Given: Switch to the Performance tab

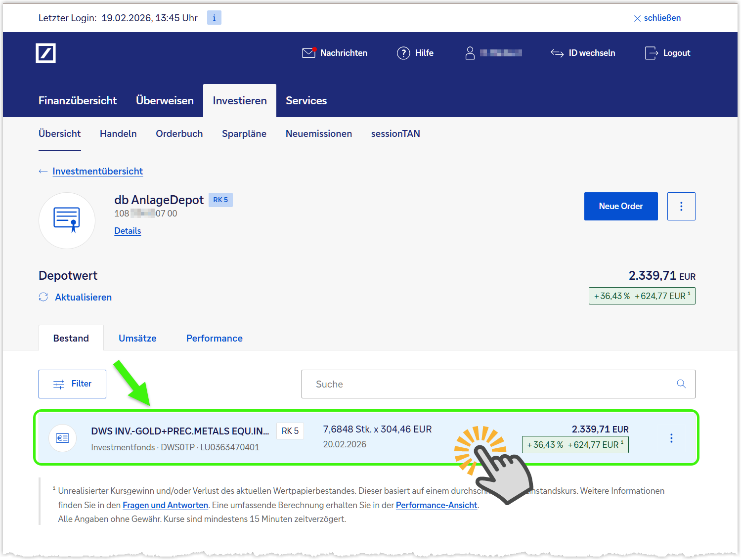Looking at the screenshot, I should [x=214, y=338].
